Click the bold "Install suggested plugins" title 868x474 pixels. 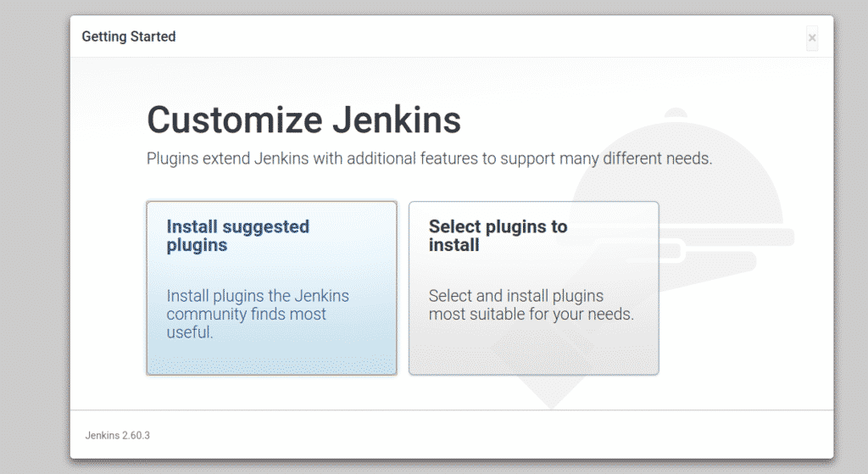(x=237, y=236)
